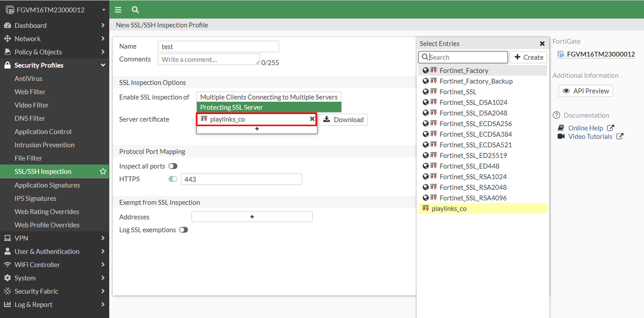Select Fortinet_Factory_Backup entry
Image resolution: width=644 pixels, height=318 pixels.
483,81
